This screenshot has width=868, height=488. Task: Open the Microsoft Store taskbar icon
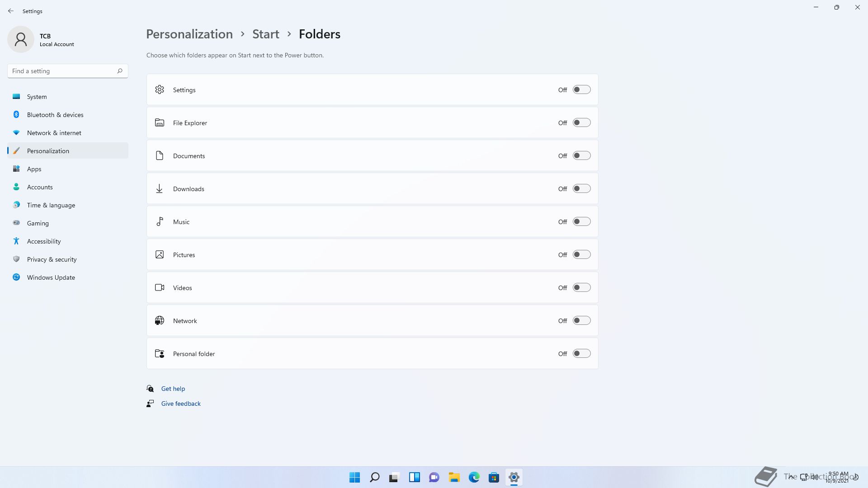pos(494,477)
